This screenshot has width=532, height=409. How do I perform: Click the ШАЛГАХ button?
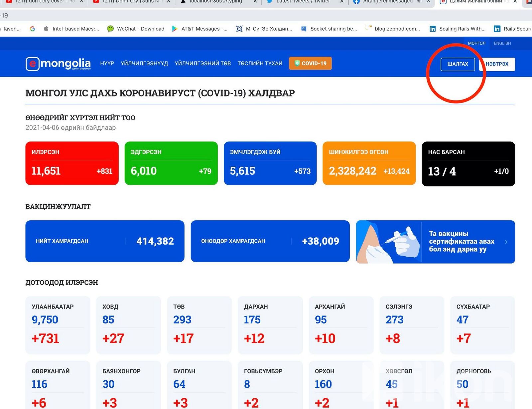(x=458, y=64)
